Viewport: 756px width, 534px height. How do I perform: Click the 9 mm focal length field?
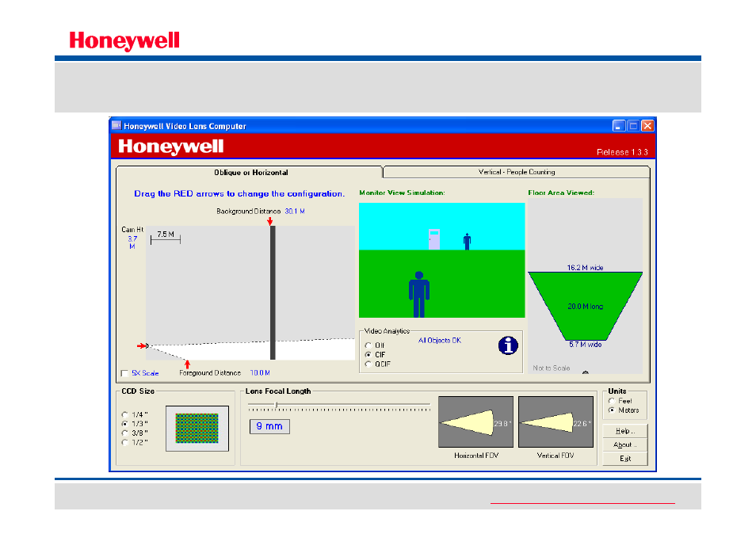pyautogui.click(x=269, y=426)
